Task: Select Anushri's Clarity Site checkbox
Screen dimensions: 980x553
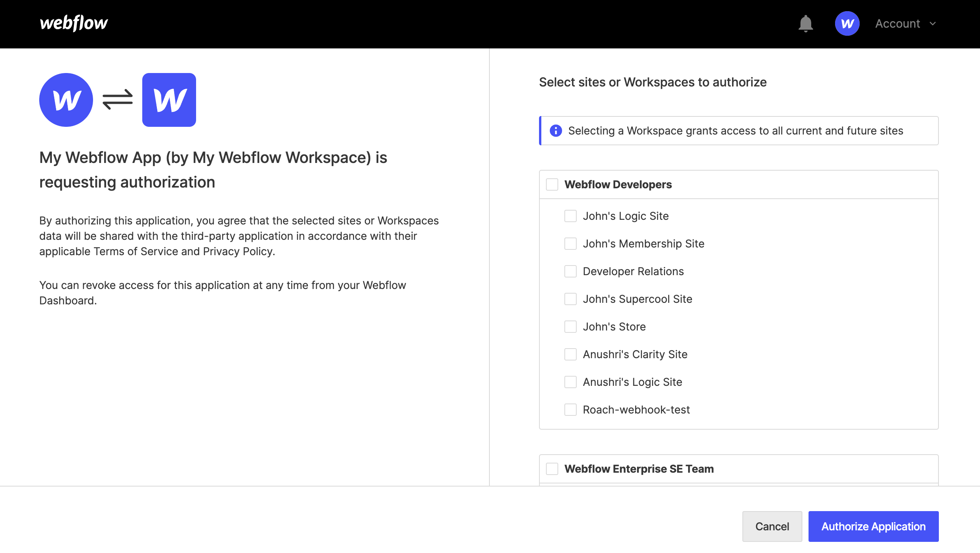Action: 570,354
